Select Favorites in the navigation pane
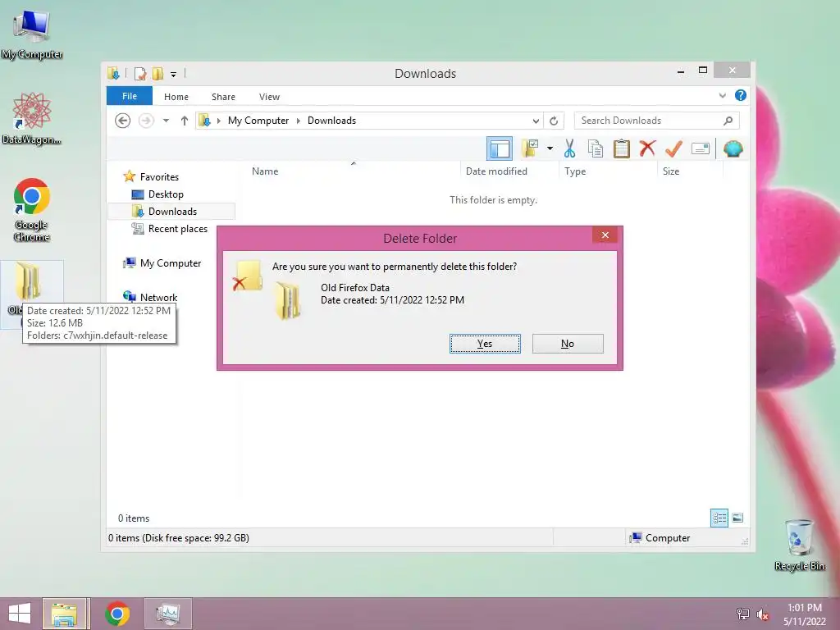Viewport: 840px width, 630px height. (x=159, y=177)
